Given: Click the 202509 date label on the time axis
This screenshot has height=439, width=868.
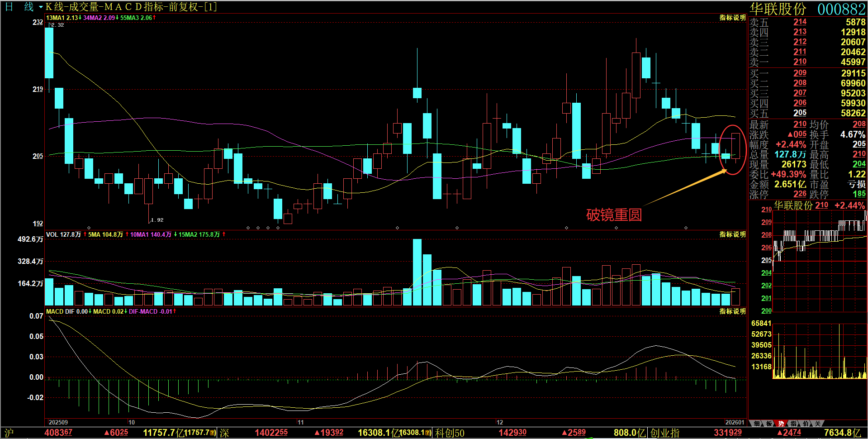Looking at the screenshot, I should point(58,422).
